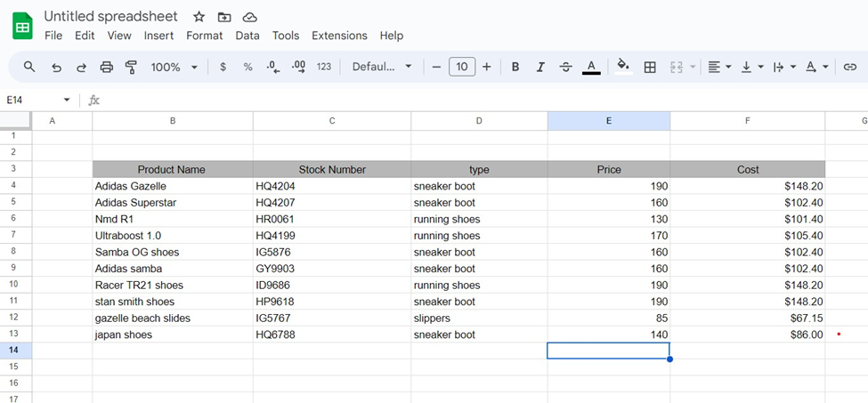This screenshot has height=403, width=868.
Task: Expand the Default font family dropdown
Action: pyautogui.click(x=382, y=67)
